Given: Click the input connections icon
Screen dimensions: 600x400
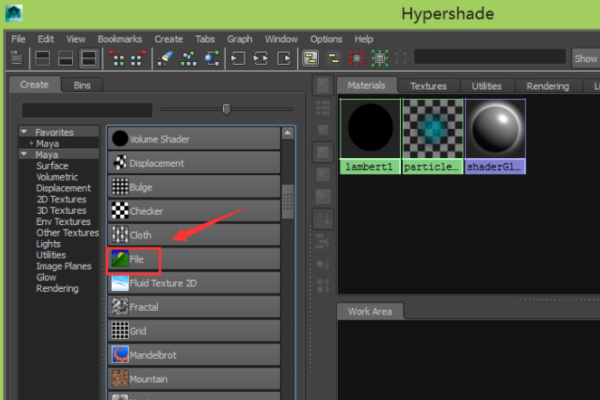Looking at the screenshot, I should 238,59.
